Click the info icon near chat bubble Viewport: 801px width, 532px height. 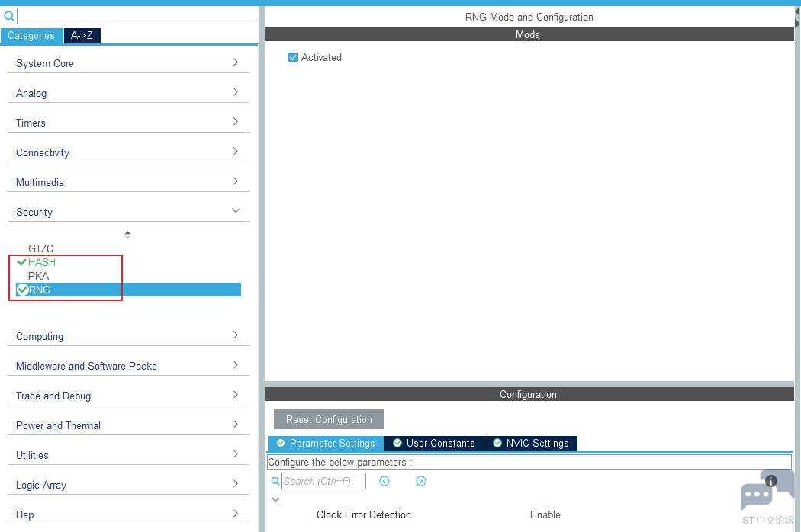click(770, 480)
